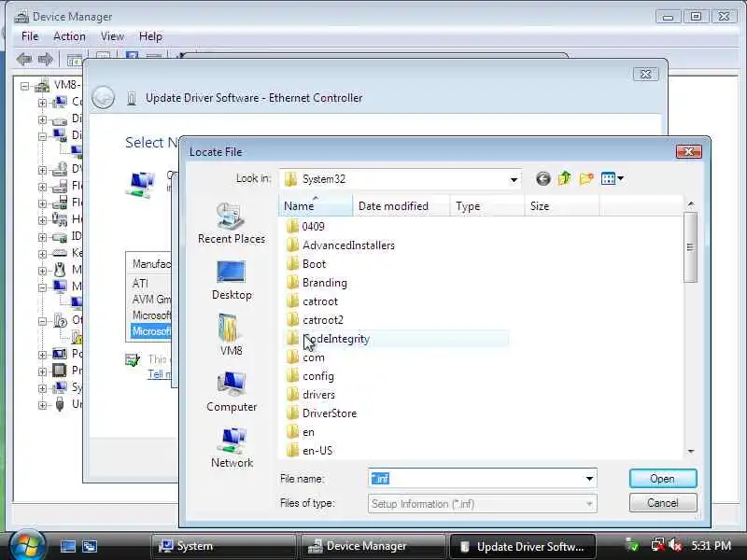Click Device Manager toolbar forward arrow
747x560 pixels.
[46, 60]
